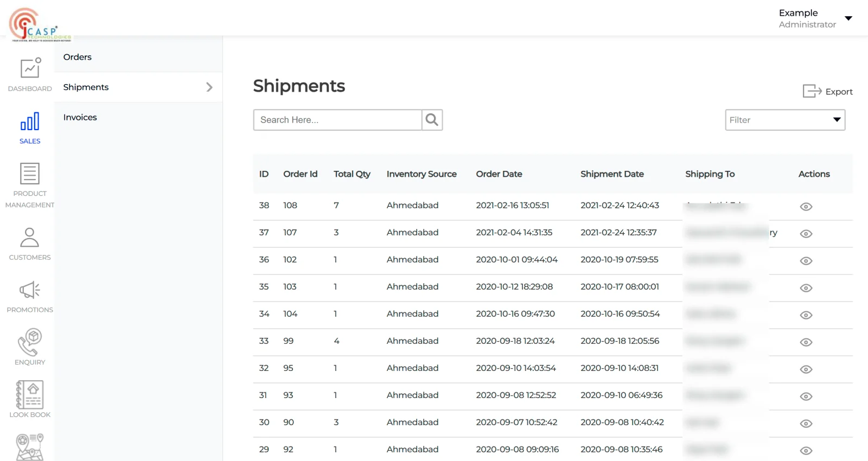Viewport: 868px width, 461px height.
Task: Open the Invoices submenu item
Action: pyautogui.click(x=80, y=117)
